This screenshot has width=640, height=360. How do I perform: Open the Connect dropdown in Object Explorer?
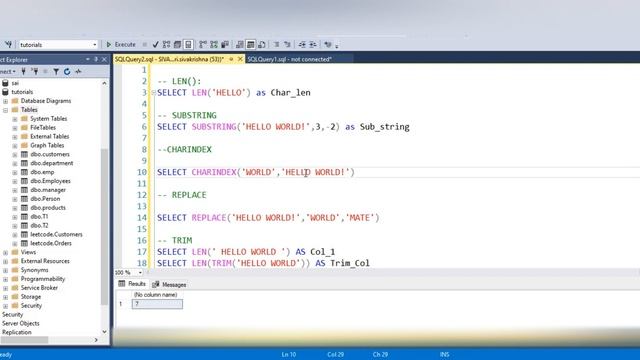click(7, 71)
